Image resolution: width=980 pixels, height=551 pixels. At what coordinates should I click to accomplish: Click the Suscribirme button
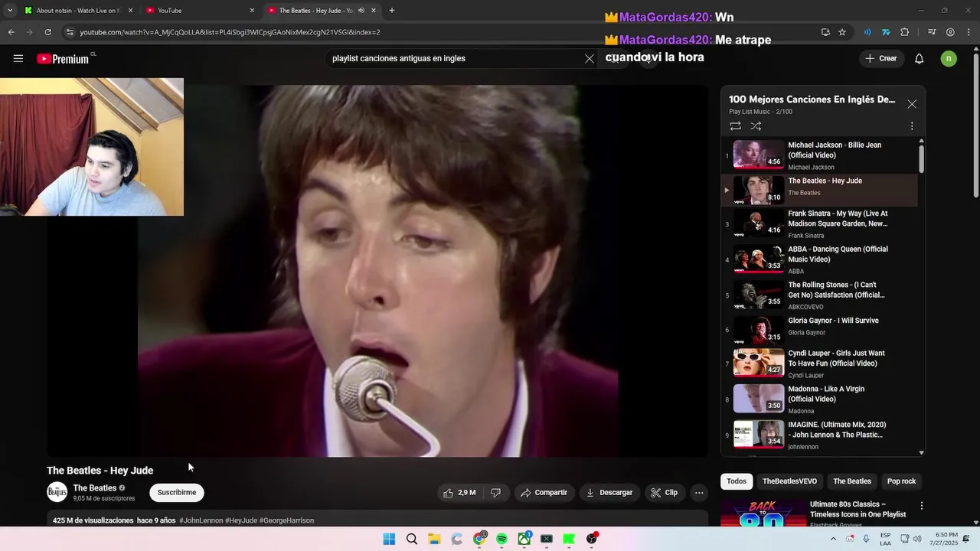coord(177,493)
